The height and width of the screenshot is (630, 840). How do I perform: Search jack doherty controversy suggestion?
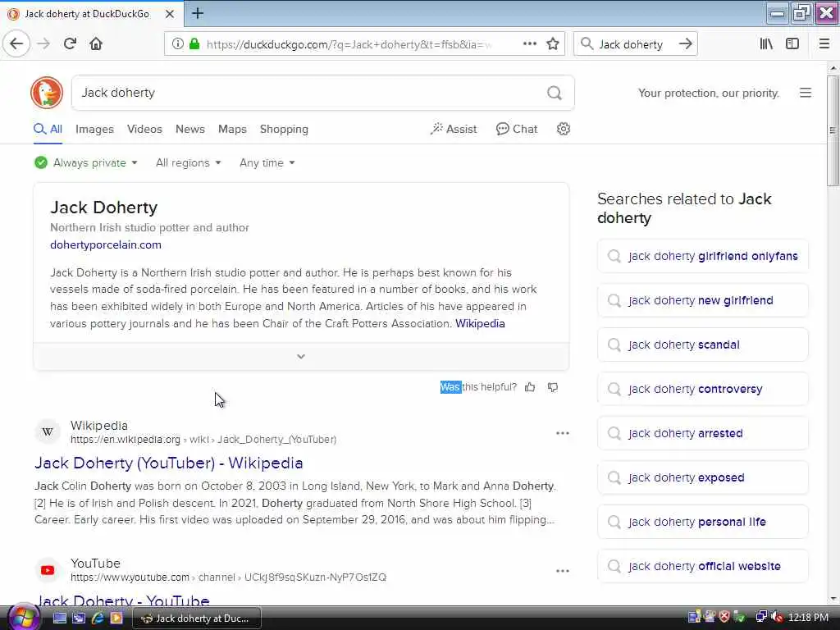702,389
